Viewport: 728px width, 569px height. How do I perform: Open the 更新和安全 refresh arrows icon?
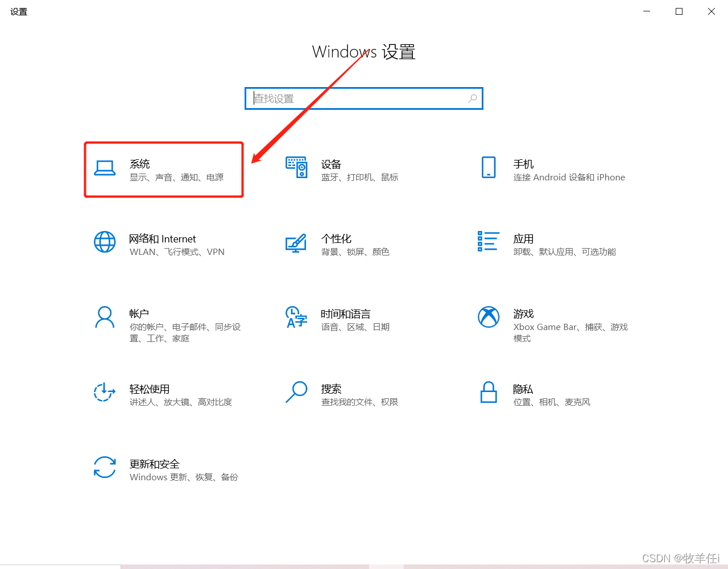click(x=105, y=467)
